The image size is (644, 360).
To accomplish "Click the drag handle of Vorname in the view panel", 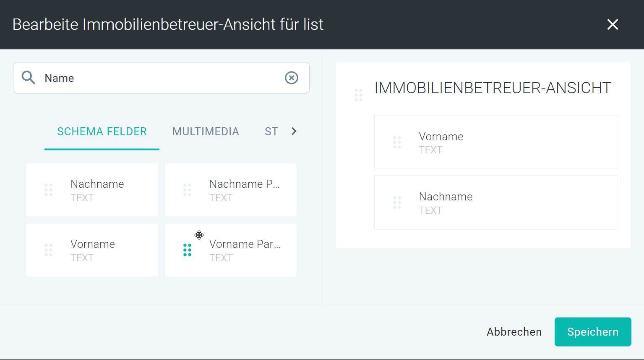I will point(397,142).
